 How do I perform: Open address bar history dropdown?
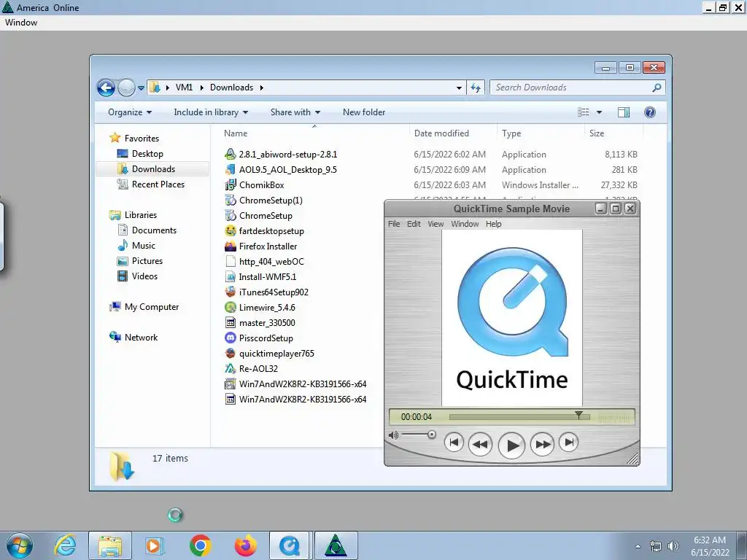pos(459,87)
